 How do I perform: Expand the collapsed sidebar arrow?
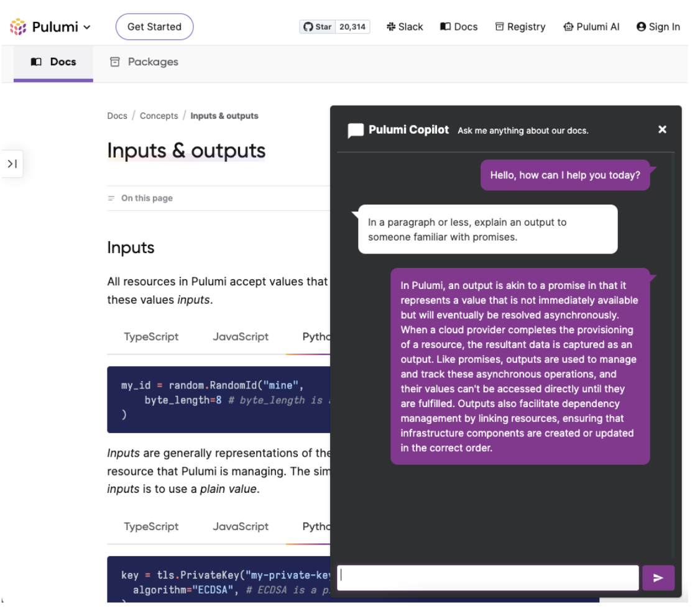click(x=12, y=164)
